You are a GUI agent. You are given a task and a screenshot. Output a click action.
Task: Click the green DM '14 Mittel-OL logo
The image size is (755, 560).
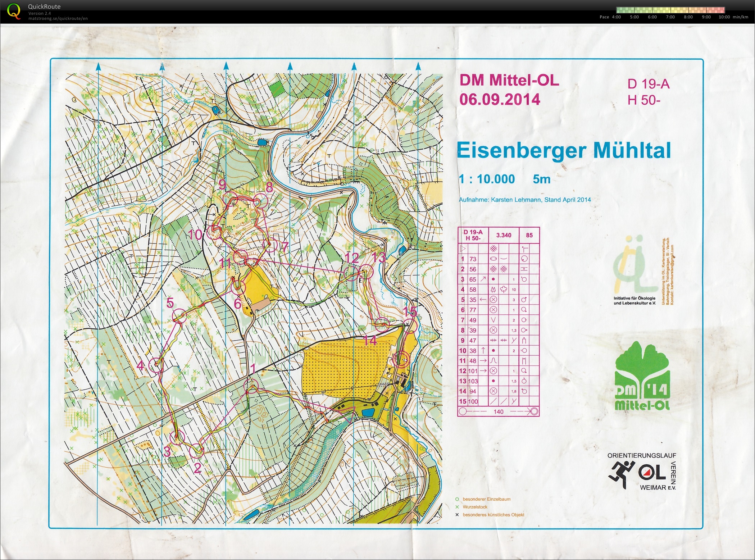point(642,376)
